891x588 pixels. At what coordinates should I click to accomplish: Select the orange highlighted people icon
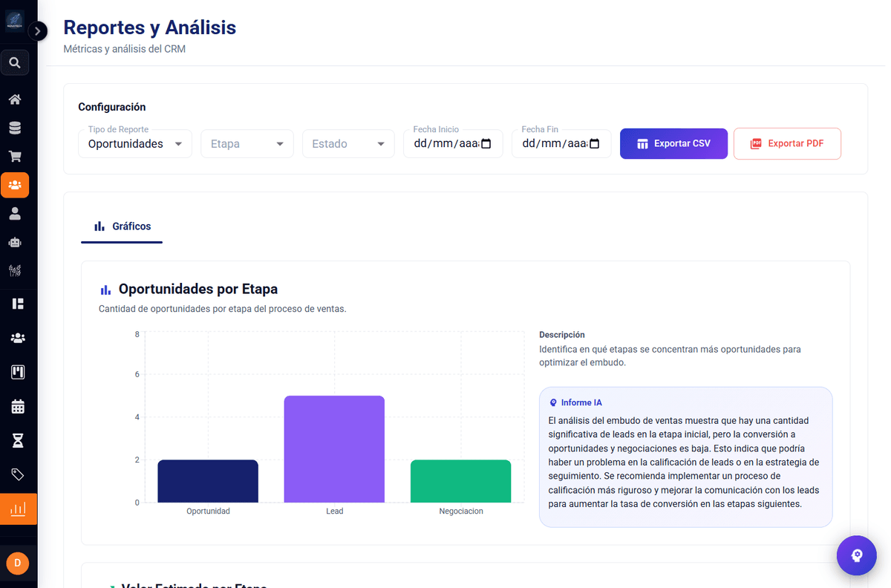pos(15,185)
